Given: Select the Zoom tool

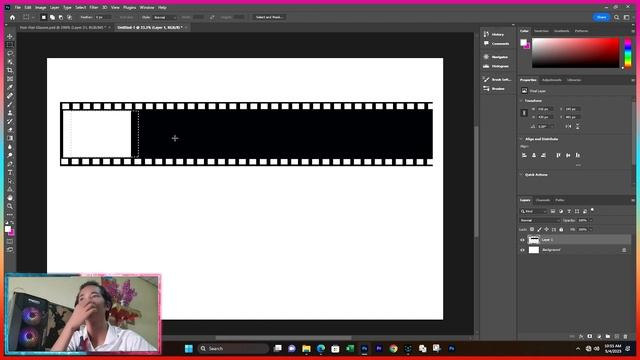Looking at the screenshot, I should 10,206.
